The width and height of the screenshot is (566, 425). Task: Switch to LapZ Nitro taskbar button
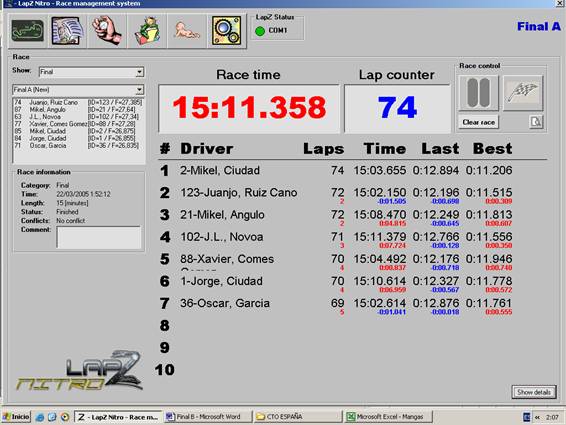(x=118, y=417)
